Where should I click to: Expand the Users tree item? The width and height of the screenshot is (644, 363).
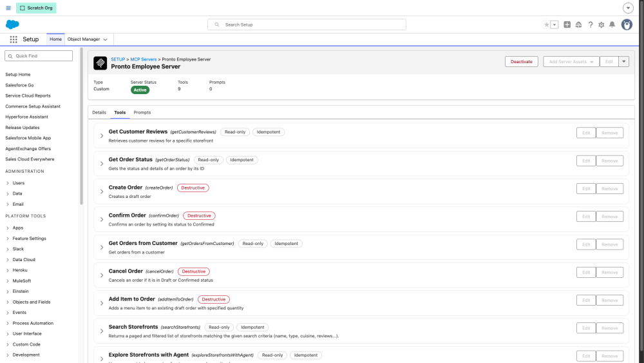pos(7,183)
